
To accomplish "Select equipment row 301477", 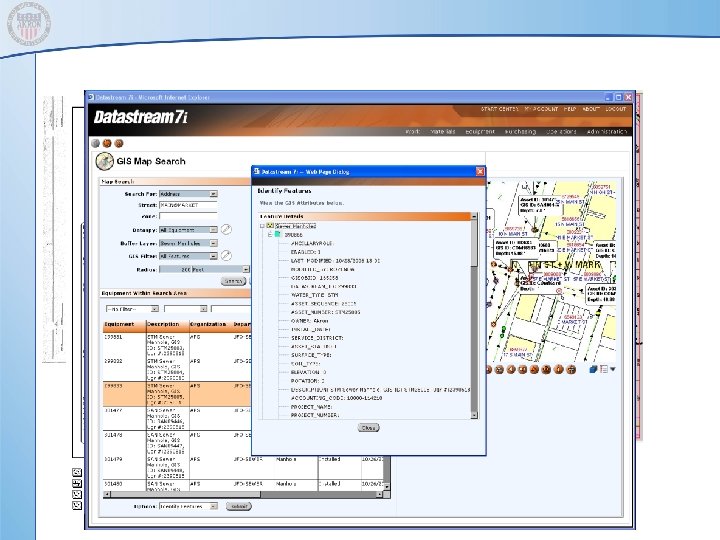I will click(177, 419).
